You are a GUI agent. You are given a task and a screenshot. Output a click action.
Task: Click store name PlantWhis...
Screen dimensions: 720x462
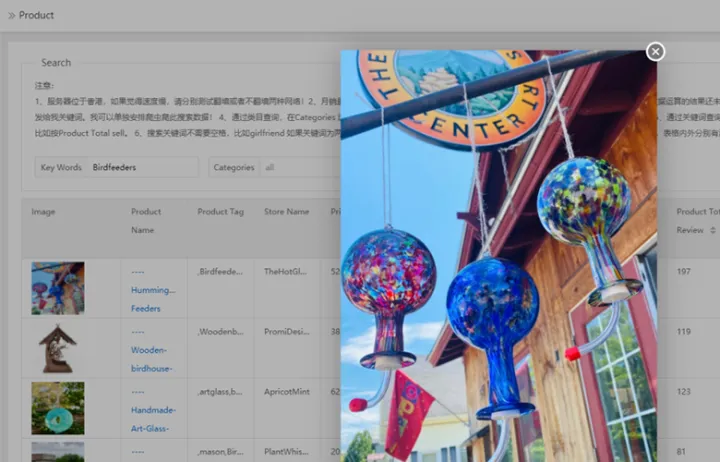pos(286,452)
